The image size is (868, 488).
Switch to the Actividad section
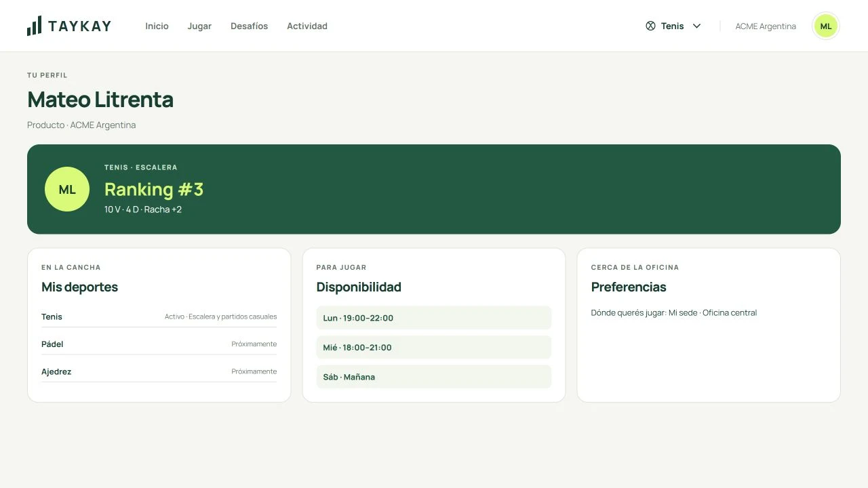[307, 26]
